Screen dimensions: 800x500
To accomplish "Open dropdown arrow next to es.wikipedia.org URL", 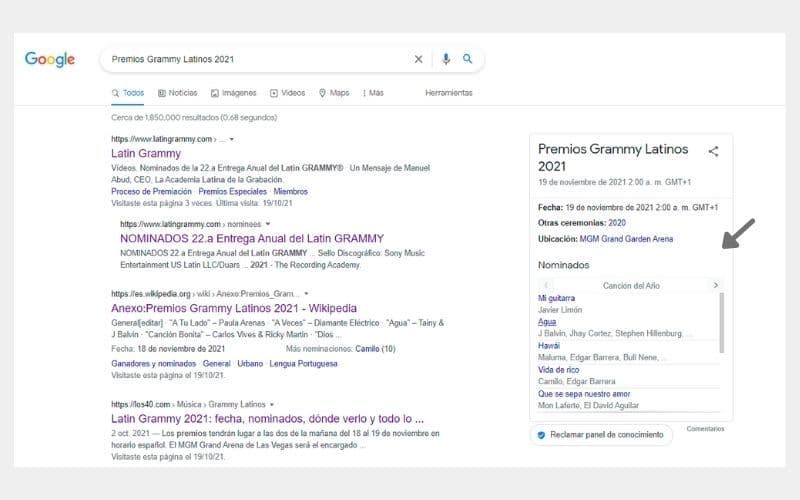I will tap(306, 294).
